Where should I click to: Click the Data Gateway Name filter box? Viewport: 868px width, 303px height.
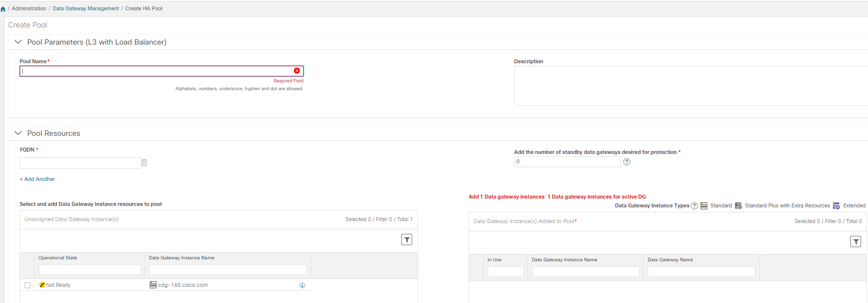pyautogui.click(x=701, y=272)
